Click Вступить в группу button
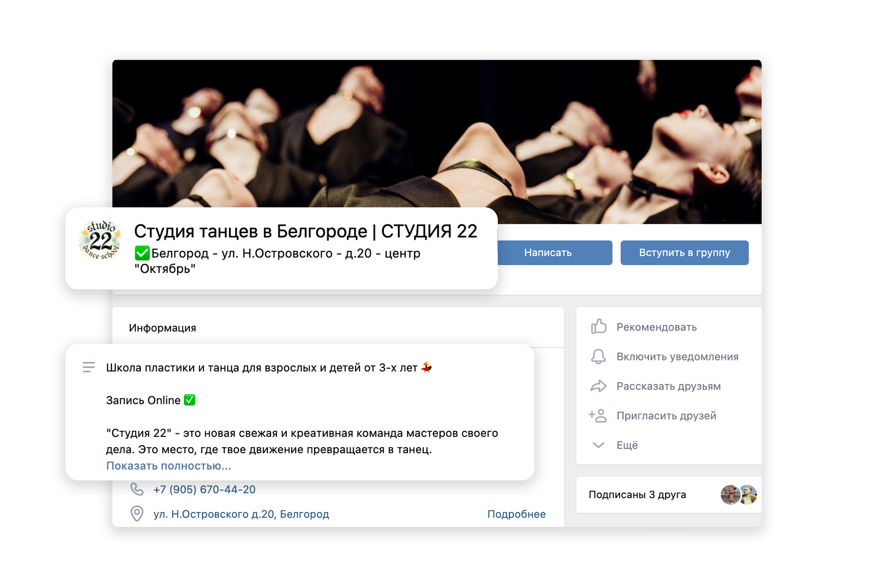Screen dimensions: 869x588 pyautogui.click(x=684, y=253)
